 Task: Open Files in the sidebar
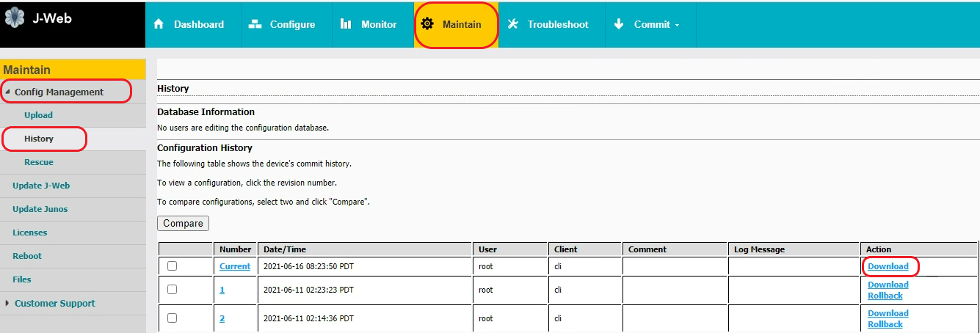(x=22, y=279)
